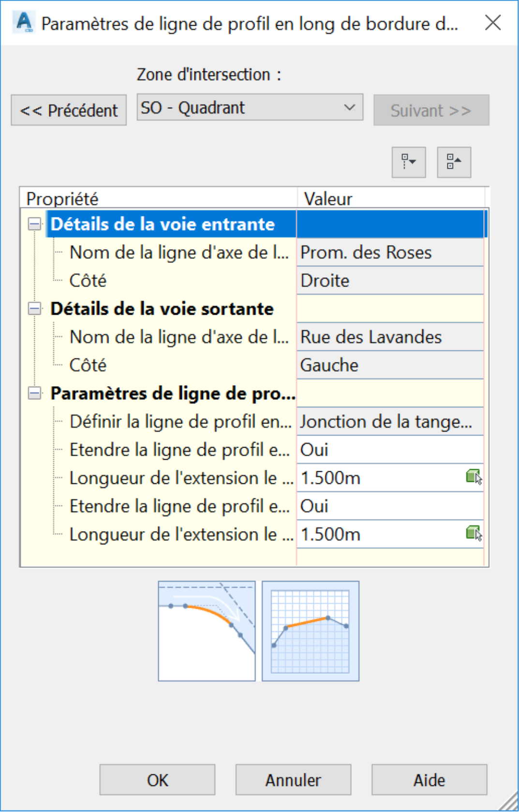Pick second extension length in drawing icon
The height and width of the screenshot is (812, 519).
coord(474,534)
